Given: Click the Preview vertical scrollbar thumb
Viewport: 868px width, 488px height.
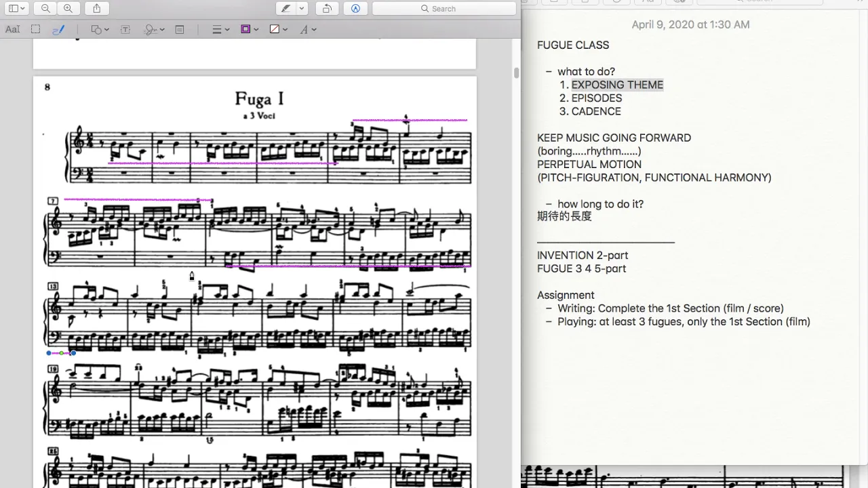Looking at the screenshot, I should coord(517,73).
